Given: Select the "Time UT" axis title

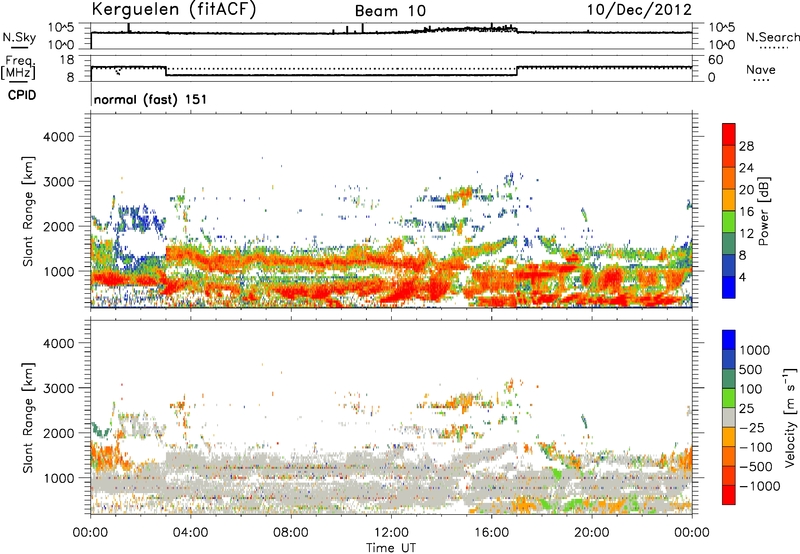Looking at the screenshot, I should [391, 548].
